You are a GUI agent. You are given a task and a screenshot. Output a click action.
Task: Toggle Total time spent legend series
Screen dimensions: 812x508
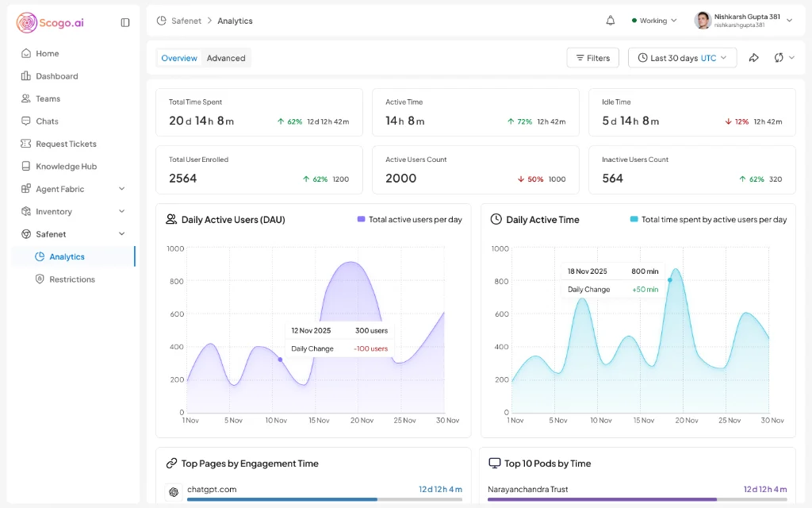coord(708,219)
